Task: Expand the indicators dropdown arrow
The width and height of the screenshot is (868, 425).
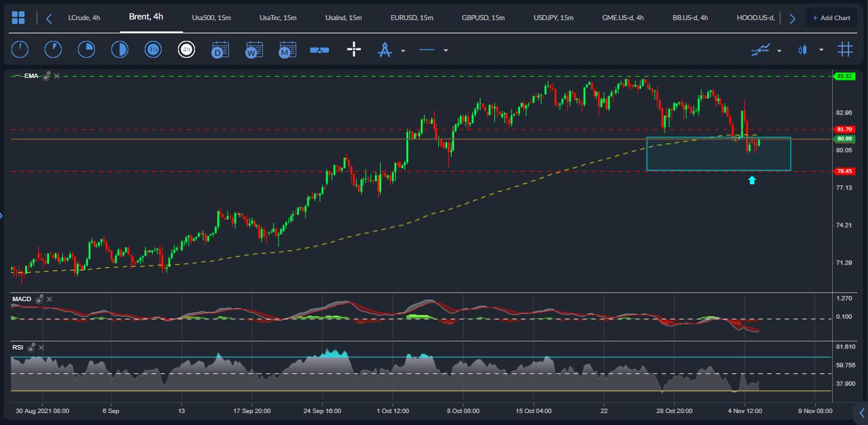Action: click(779, 50)
